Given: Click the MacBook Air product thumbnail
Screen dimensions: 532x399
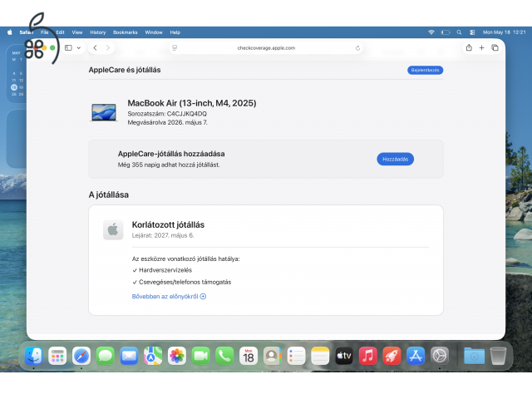Looking at the screenshot, I should (104, 112).
